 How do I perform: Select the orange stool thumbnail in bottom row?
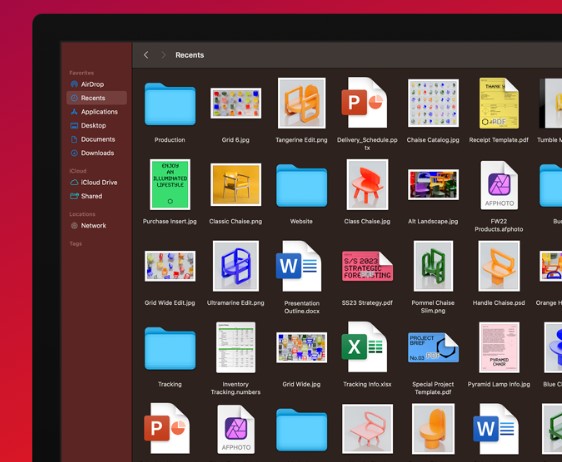tap(433, 429)
